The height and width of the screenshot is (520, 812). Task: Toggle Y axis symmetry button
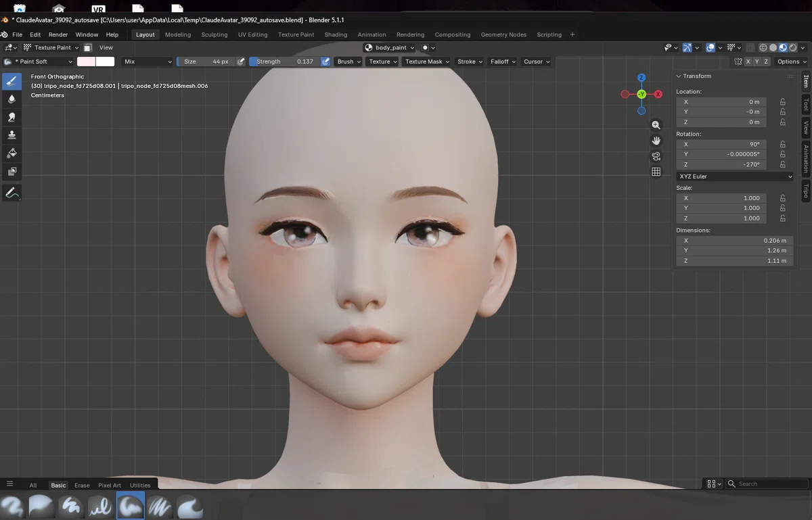point(757,62)
